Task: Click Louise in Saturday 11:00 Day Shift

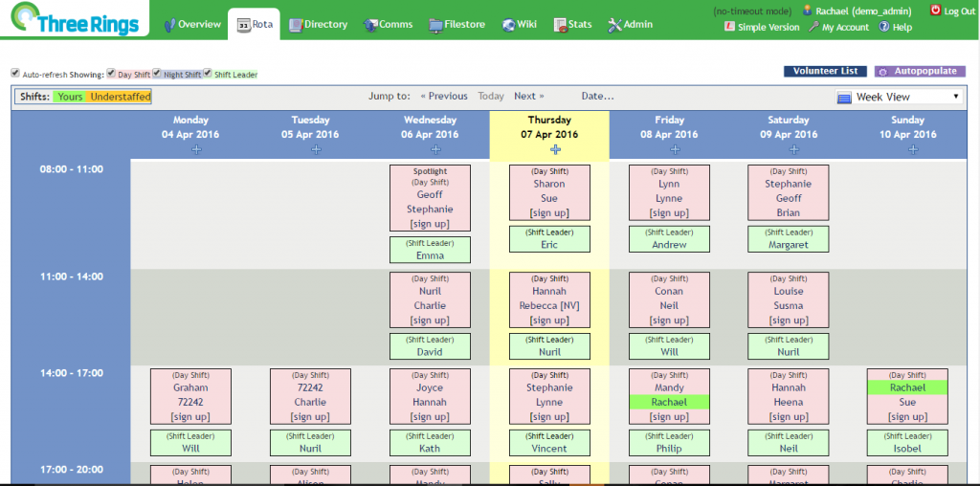Action: coord(789,291)
